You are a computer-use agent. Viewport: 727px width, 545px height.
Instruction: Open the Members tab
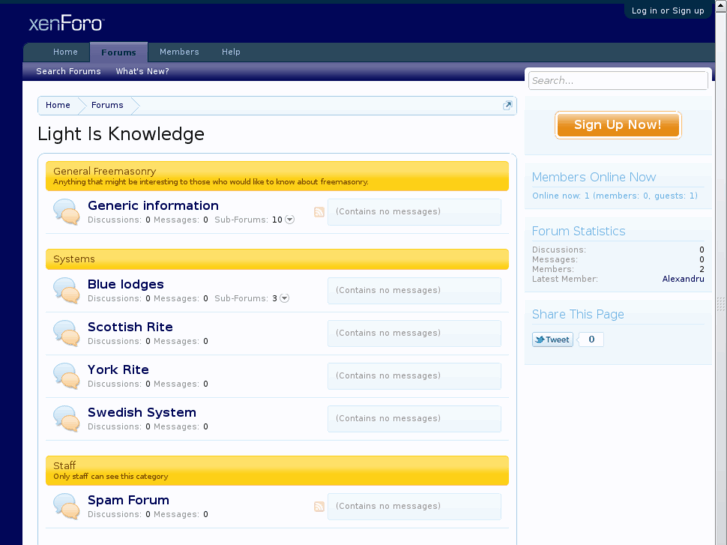pos(179,52)
